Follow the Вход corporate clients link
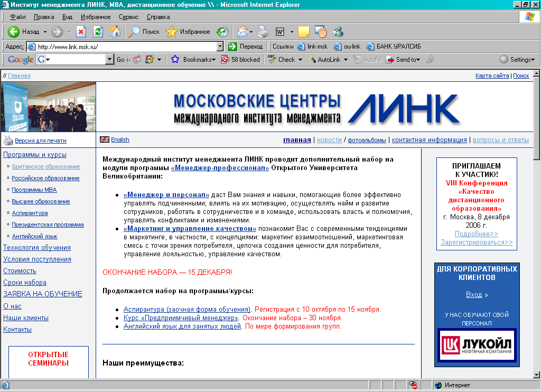The image size is (541, 392). coord(474,295)
